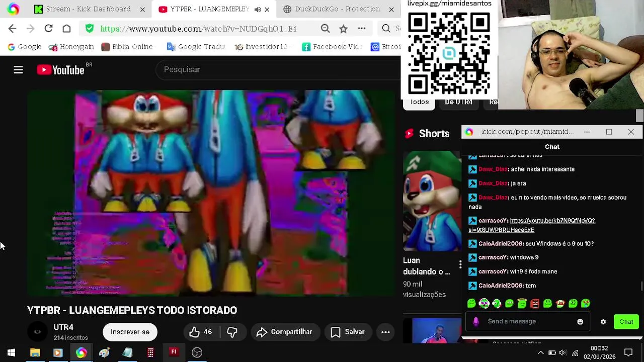Close the Kick Dashboard tab
The height and width of the screenshot is (362, 644).
142,9
